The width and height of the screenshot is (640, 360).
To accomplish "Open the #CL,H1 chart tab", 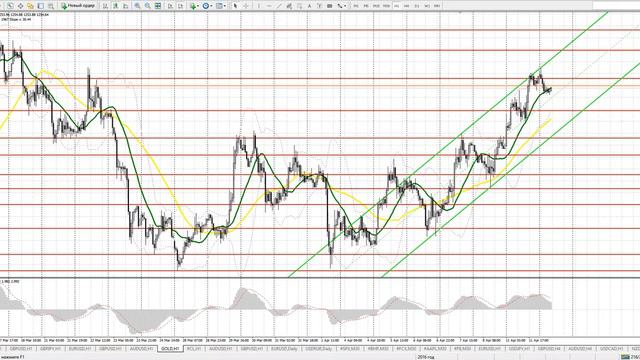I will click(193, 349).
